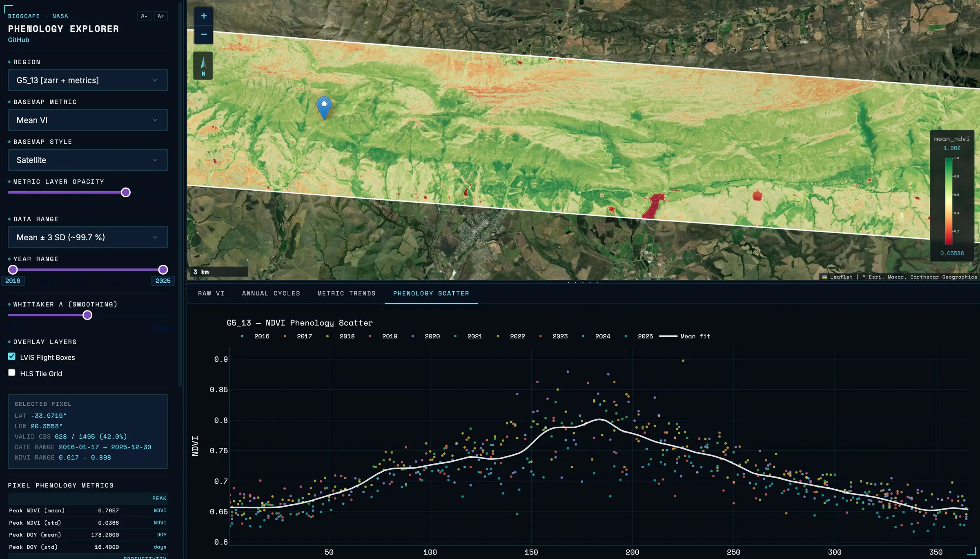Select the Phenology Scatter tab
This screenshot has height=559, width=980.
431,293
